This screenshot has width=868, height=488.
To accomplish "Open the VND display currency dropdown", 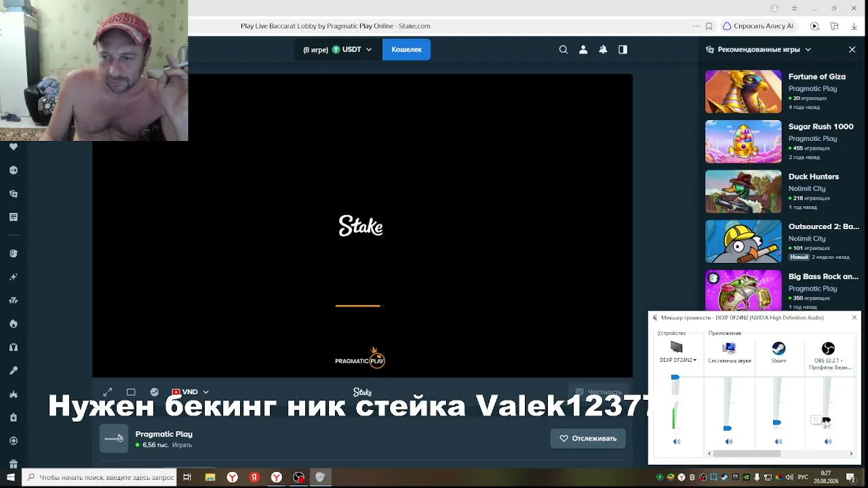I will pyautogui.click(x=191, y=392).
